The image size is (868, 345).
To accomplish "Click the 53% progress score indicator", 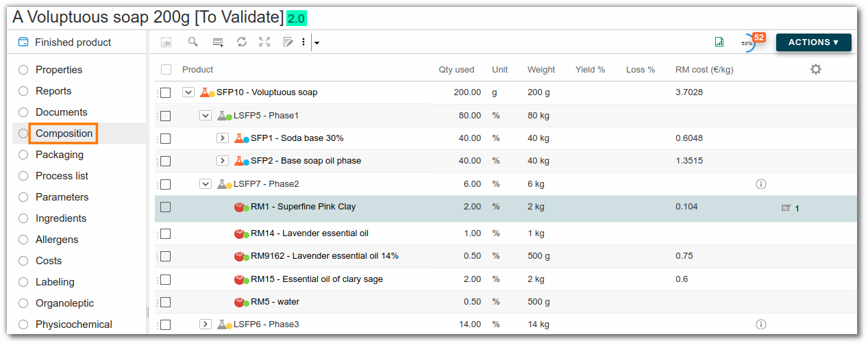I will 747,43.
